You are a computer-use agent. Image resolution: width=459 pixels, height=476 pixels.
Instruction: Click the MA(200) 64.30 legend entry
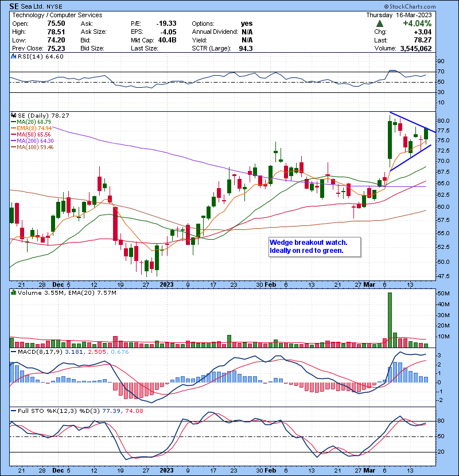pyautogui.click(x=32, y=141)
